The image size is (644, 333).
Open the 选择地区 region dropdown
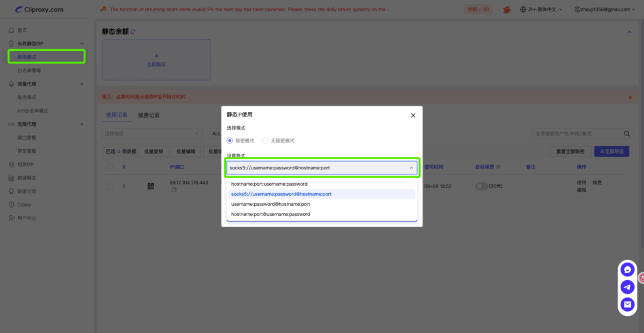tap(152, 133)
